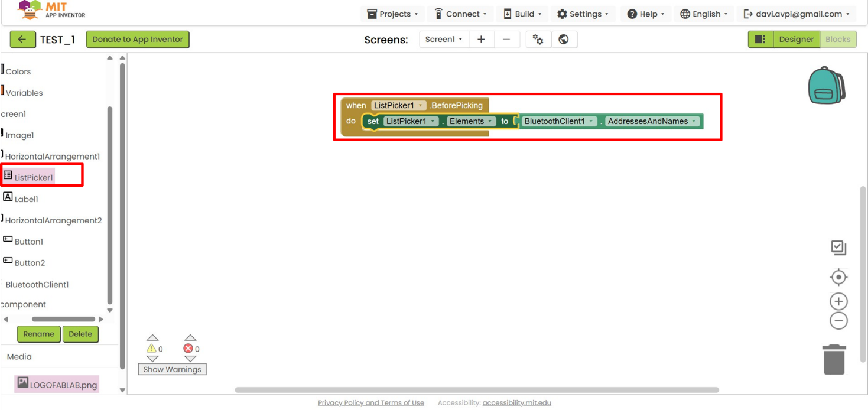Open the Screen1 screen selector dropdown
The height and width of the screenshot is (410, 868).
coord(444,40)
